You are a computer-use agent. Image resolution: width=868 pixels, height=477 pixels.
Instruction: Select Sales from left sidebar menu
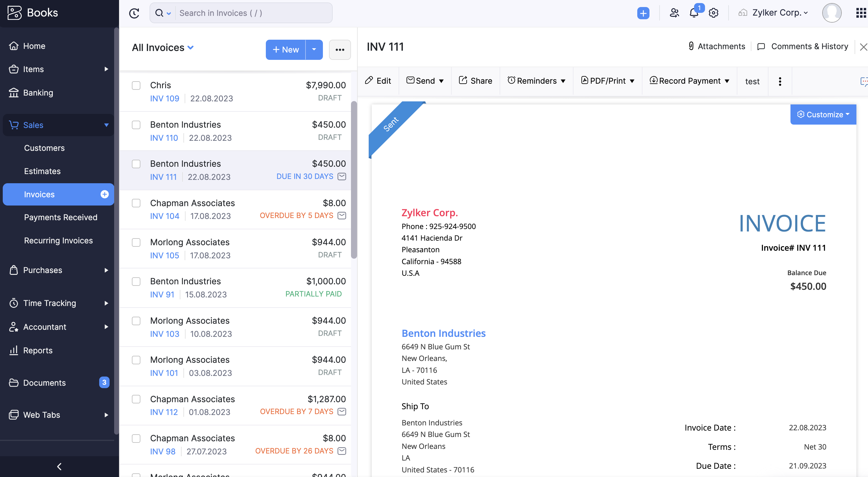click(x=33, y=125)
